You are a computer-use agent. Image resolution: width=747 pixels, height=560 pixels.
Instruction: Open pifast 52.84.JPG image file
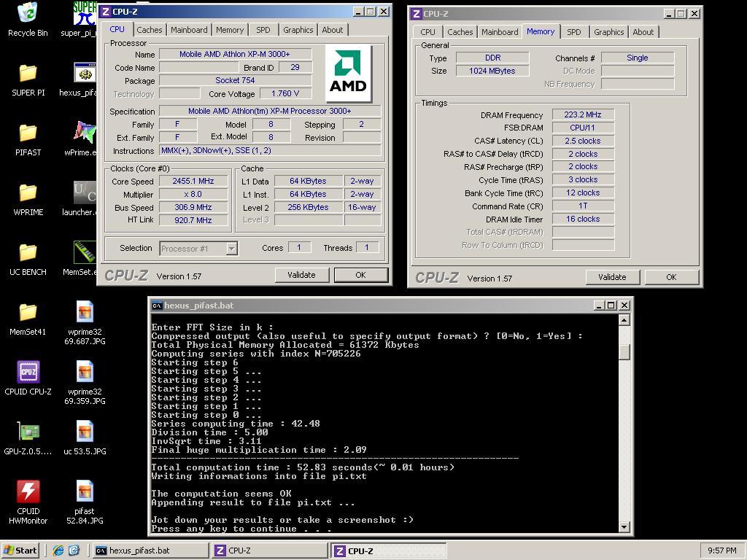point(85,502)
